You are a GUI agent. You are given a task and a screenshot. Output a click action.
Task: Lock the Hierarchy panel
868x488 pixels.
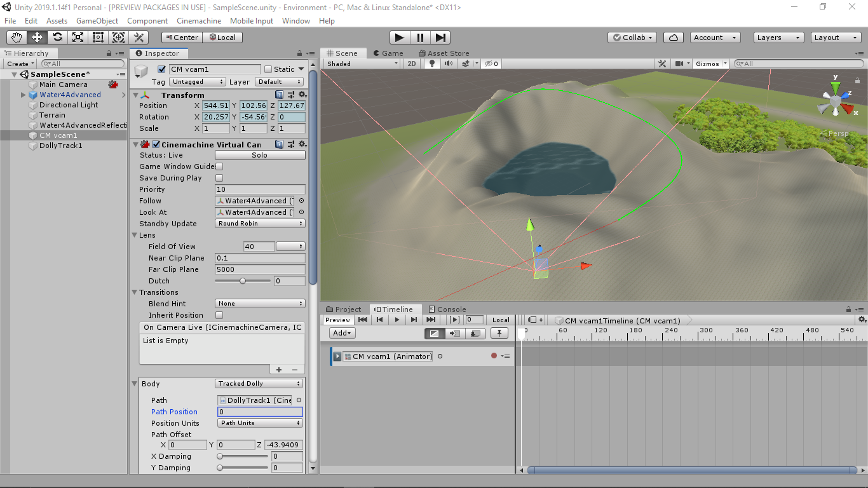pyautogui.click(x=109, y=53)
